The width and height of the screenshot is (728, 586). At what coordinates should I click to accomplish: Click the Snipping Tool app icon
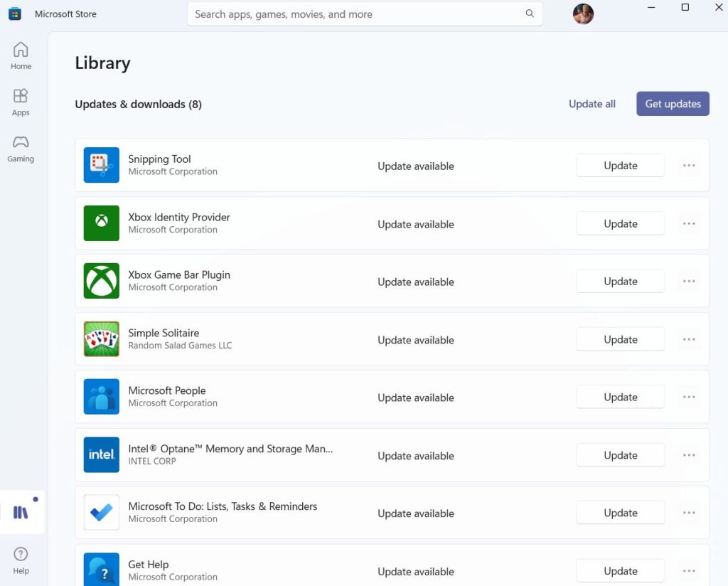[x=101, y=165]
